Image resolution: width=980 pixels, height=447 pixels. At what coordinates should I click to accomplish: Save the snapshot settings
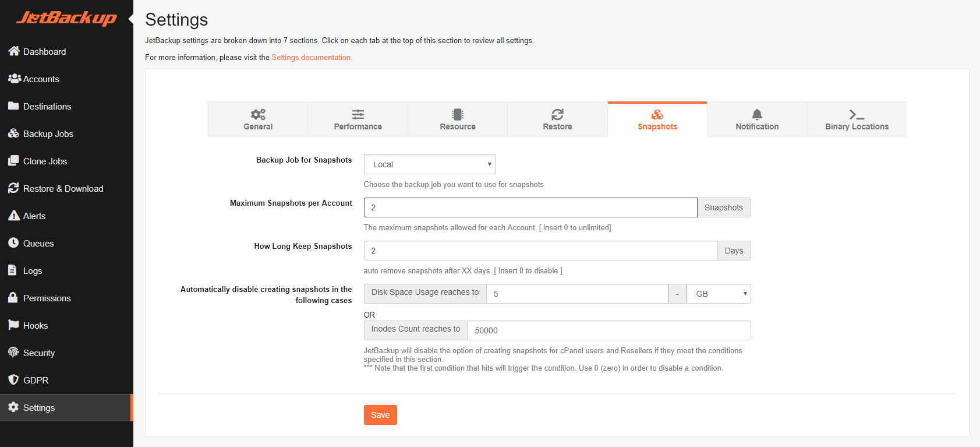(380, 415)
